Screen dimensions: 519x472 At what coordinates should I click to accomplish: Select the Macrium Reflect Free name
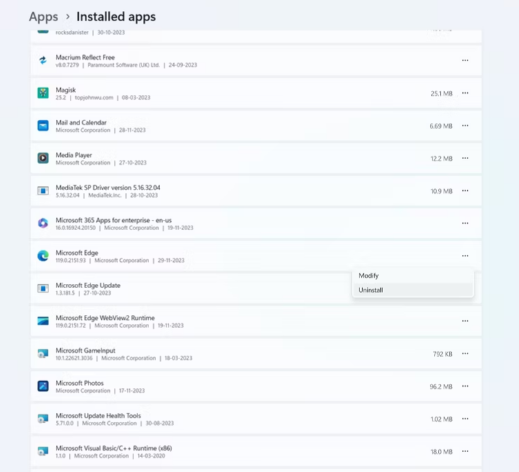click(85, 57)
